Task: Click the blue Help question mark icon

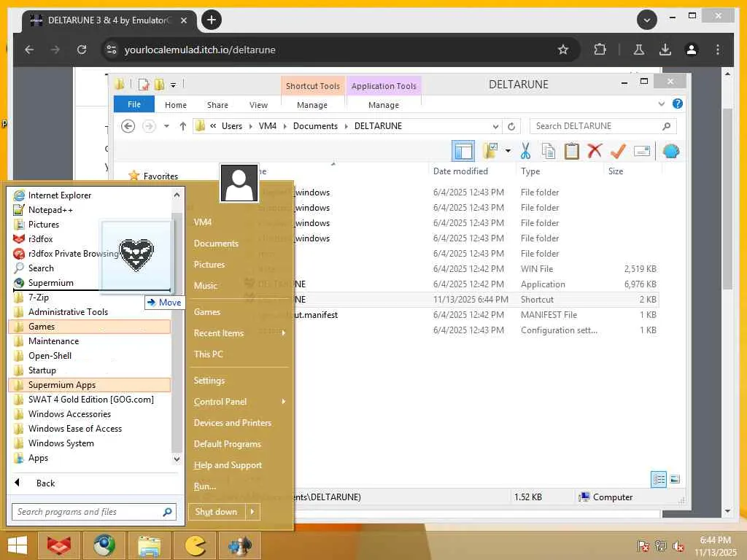Action: click(677, 104)
